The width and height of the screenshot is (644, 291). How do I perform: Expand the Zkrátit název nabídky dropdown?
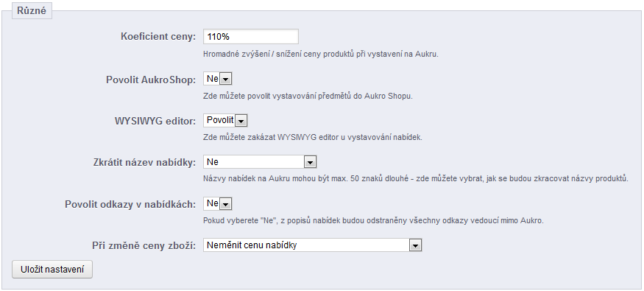260,162
